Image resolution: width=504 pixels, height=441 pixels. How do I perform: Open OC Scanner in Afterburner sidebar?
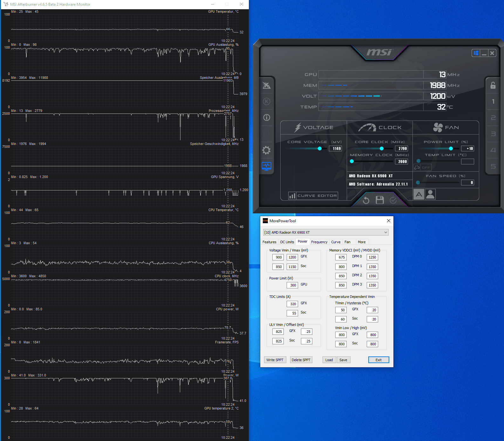pos(266,85)
